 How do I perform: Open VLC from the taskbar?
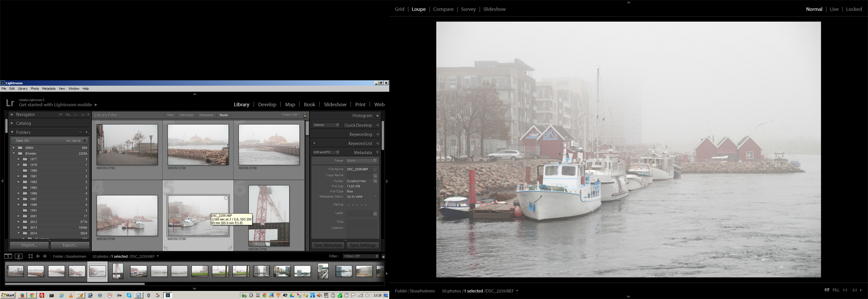pyautogui.click(x=71, y=295)
